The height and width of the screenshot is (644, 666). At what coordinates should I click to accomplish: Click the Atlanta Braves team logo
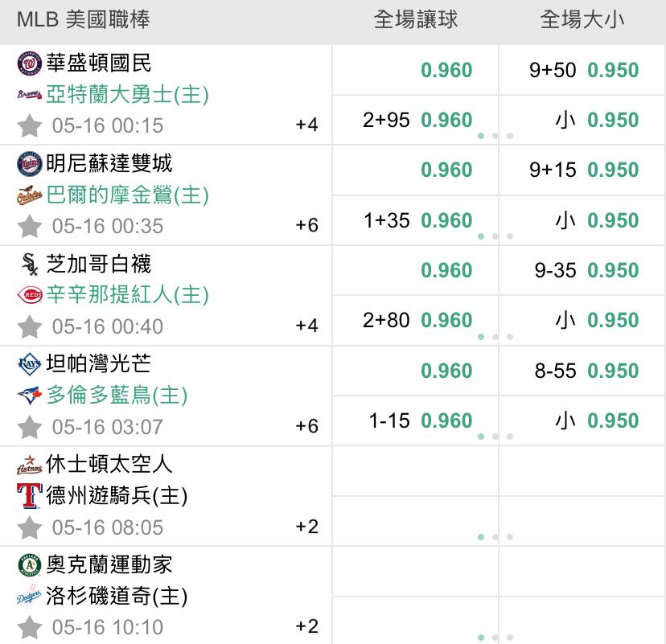click(29, 94)
